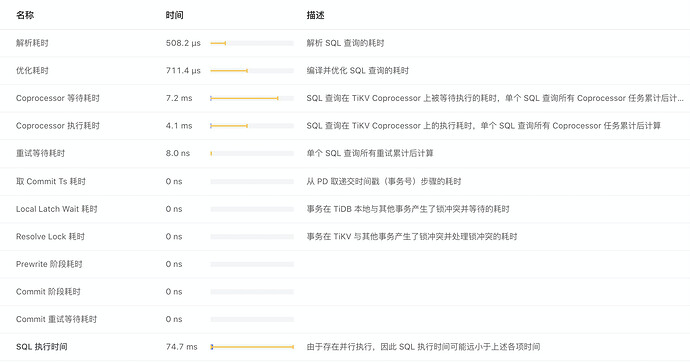The width and height of the screenshot is (690, 363).
Task: Select the 解析耗时 row name
Action: click(x=32, y=43)
